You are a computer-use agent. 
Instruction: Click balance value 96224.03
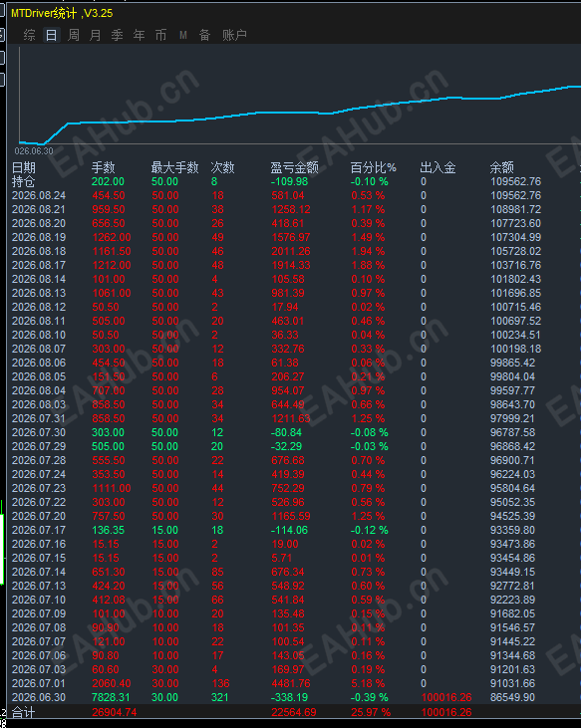point(512,474)
